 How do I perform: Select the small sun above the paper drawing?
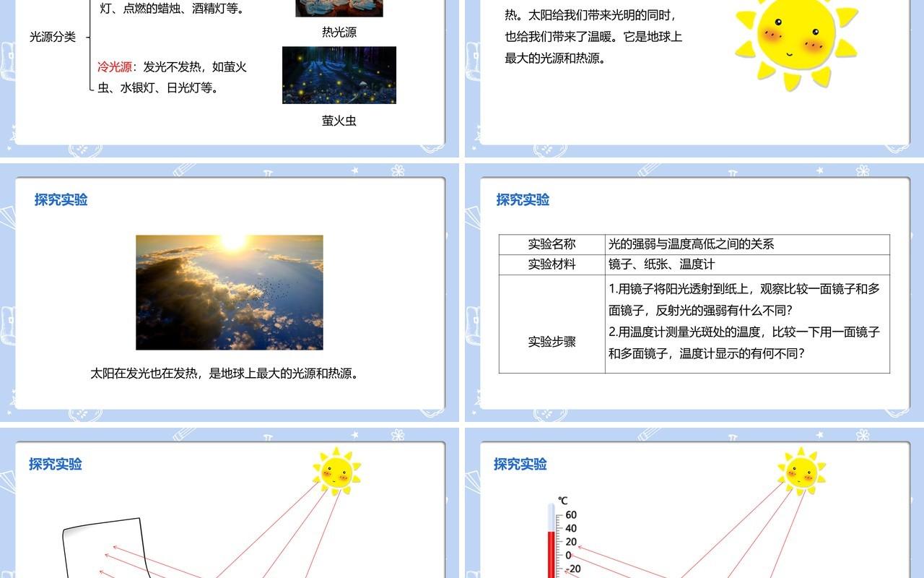(x=336, y=471)
